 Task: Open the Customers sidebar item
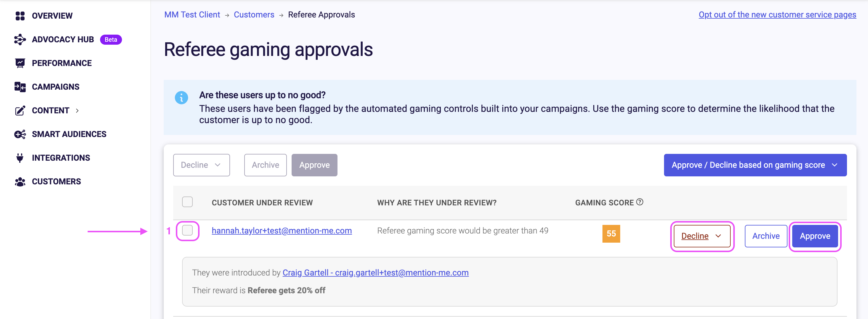pos(56,182)
